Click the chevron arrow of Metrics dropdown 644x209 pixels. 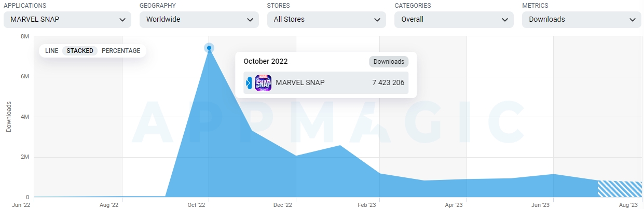[632, 20]
